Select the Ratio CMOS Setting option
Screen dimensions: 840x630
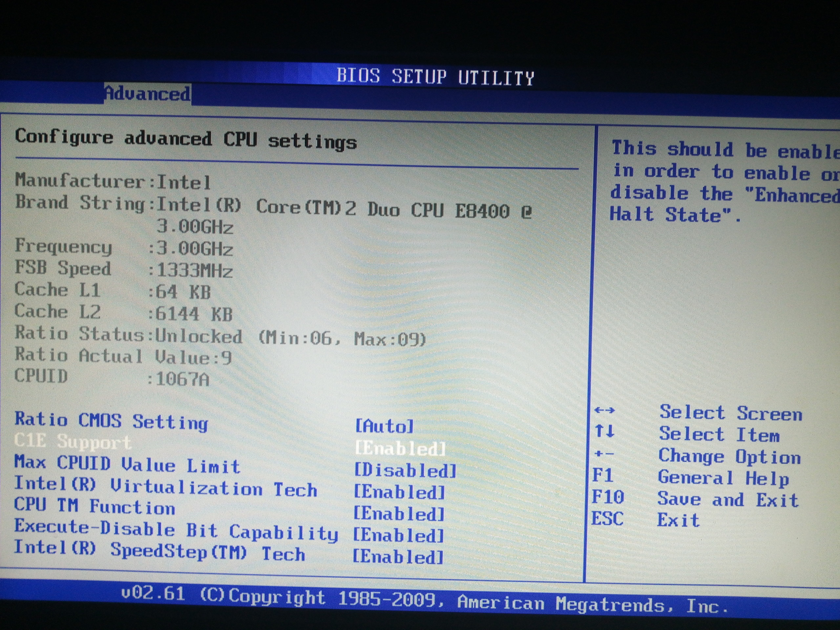tap(111, 421)
